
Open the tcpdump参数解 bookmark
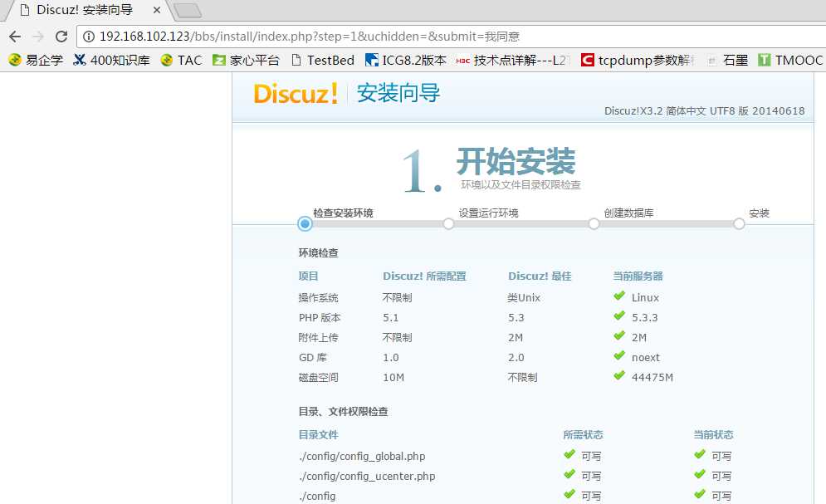pyautogui.click(x=638, y=60)
